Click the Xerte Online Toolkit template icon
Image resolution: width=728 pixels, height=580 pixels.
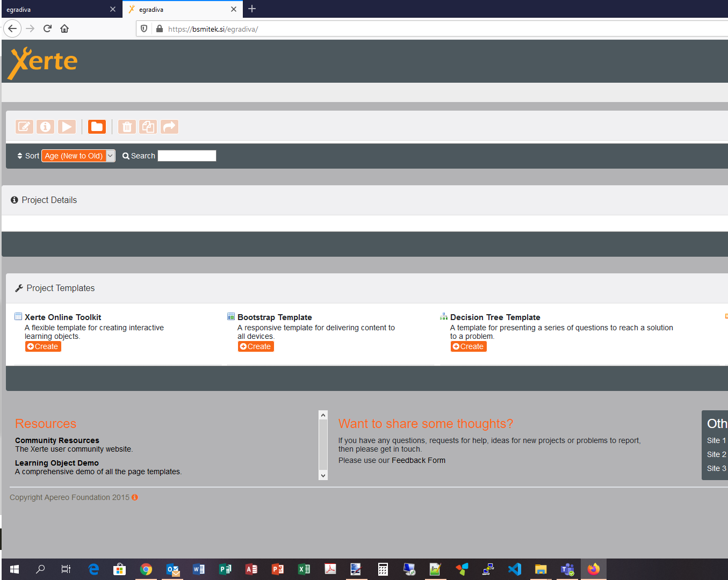click(x=18, y=317)
